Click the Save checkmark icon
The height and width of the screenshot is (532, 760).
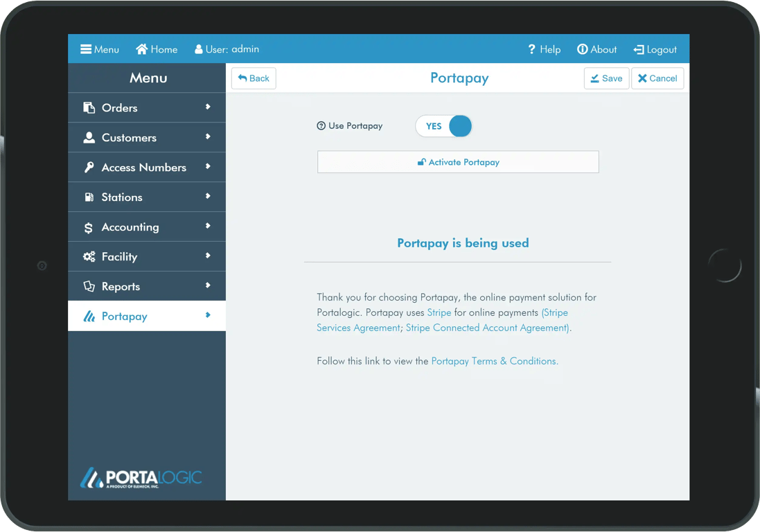point(594,78)
